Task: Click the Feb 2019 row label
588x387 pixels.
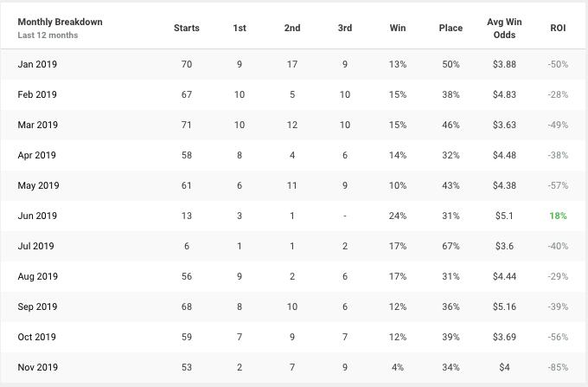Action: coord(37,94)
